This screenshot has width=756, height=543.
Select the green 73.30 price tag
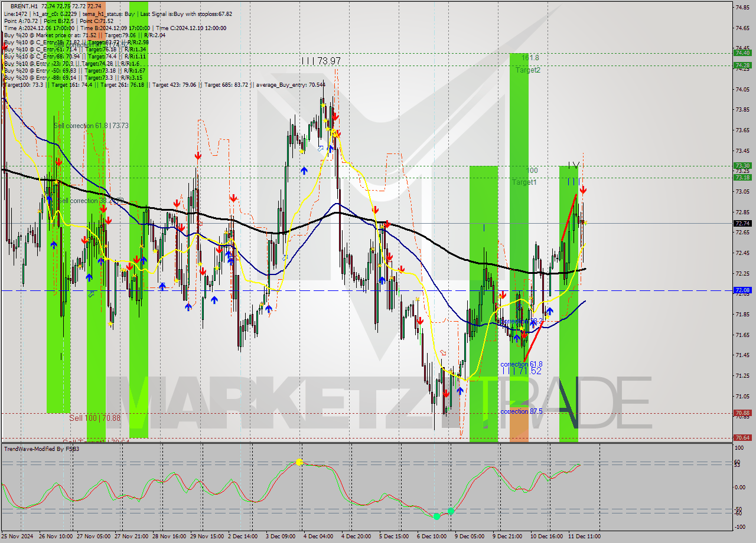click(x=742, y=166)
